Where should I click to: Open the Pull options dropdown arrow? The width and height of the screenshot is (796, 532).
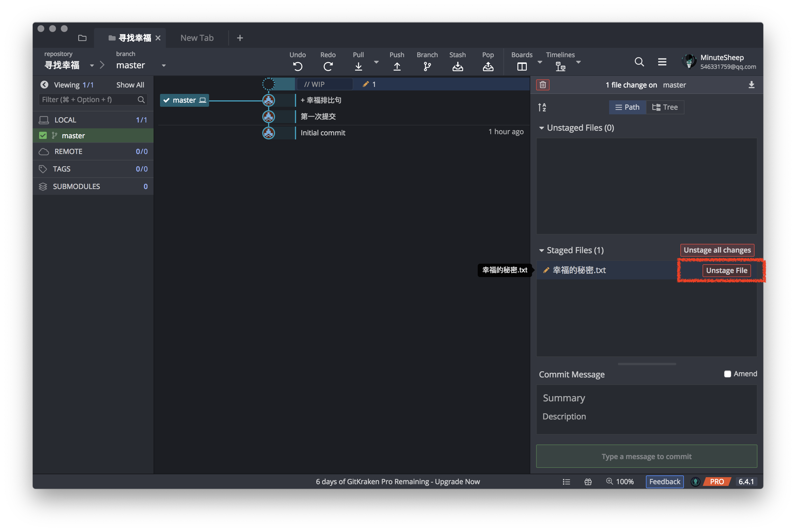(376, 62)
